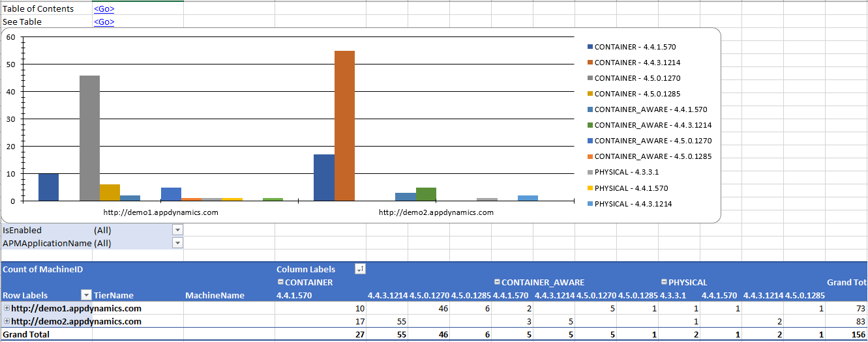This screenshot has width=868, height=342.
Task: Click the Table of Contents Go link
Action: [104, 9]
